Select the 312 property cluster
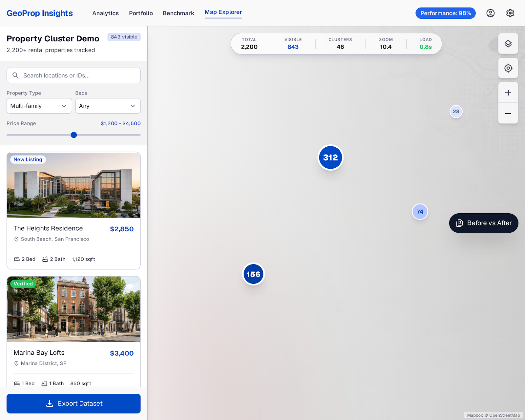 pyautogui.click(x=330, y=157)
